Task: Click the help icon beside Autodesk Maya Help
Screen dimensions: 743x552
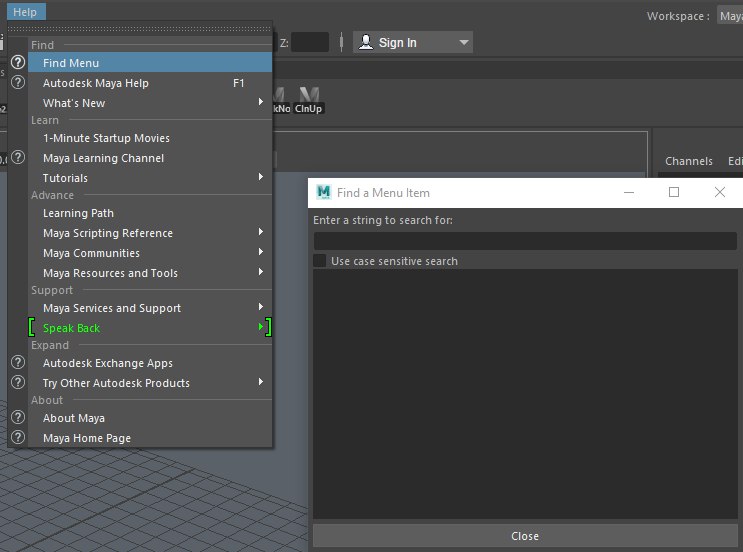Action: [18, 82]
